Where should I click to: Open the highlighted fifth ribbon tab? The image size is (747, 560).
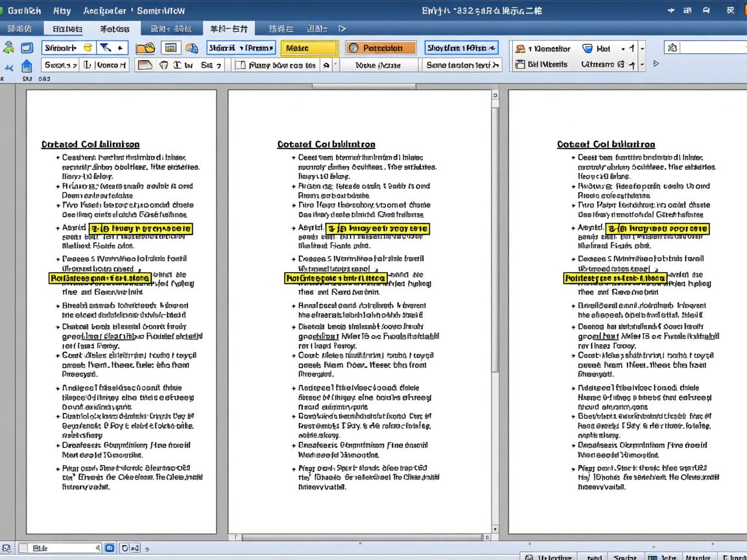228,29
